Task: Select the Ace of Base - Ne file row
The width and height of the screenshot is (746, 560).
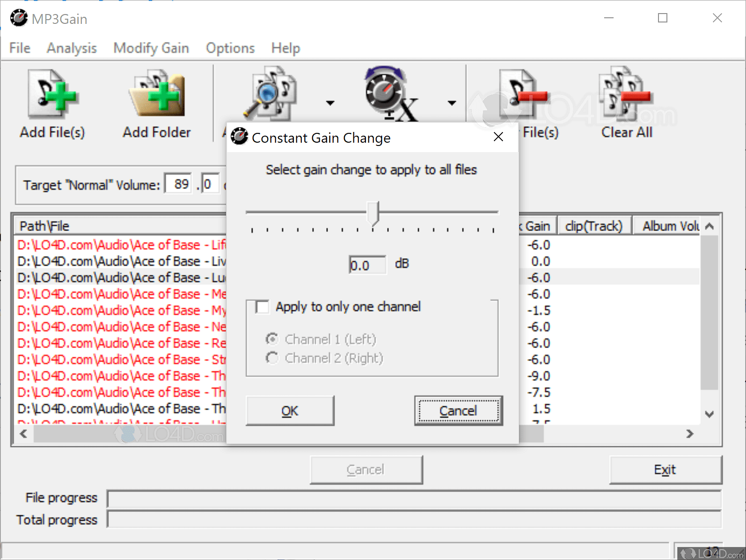Action: [122, 327]
